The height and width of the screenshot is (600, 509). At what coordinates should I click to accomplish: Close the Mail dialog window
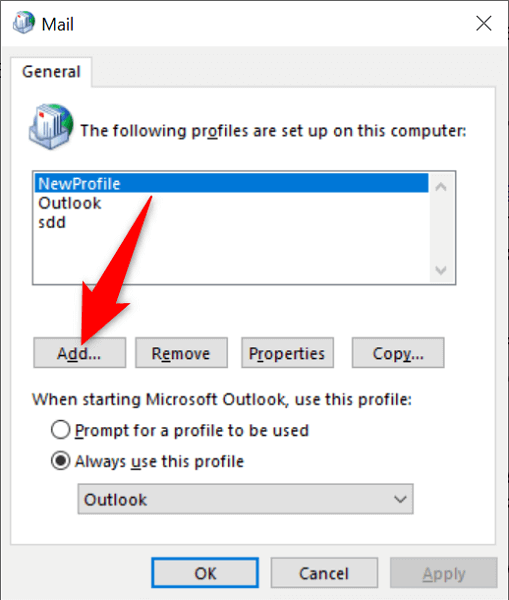[484, 23]
